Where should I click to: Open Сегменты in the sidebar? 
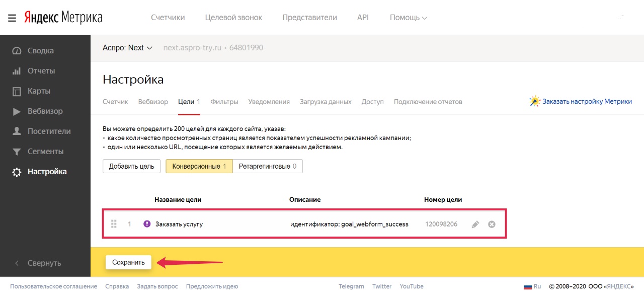45,152
